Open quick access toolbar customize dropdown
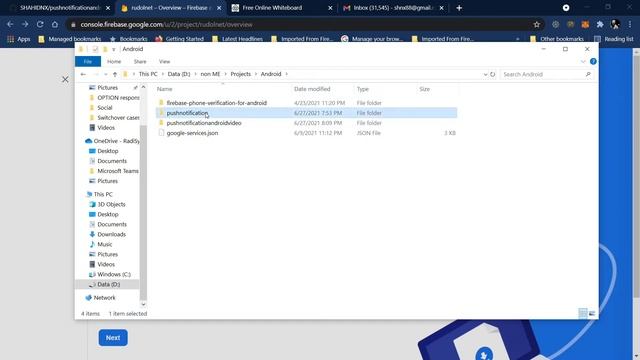Viewport: 640px width, 360px height. pyautogui.click(x=113, y=49)
